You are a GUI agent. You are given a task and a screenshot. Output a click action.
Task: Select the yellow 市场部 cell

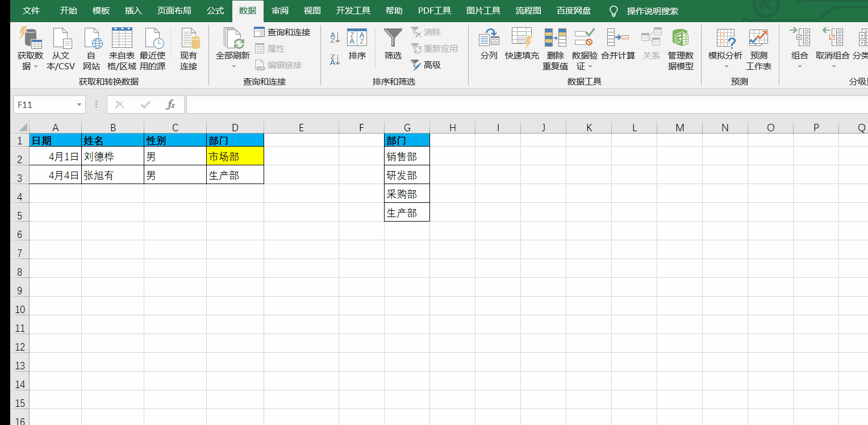click(235, 156)
